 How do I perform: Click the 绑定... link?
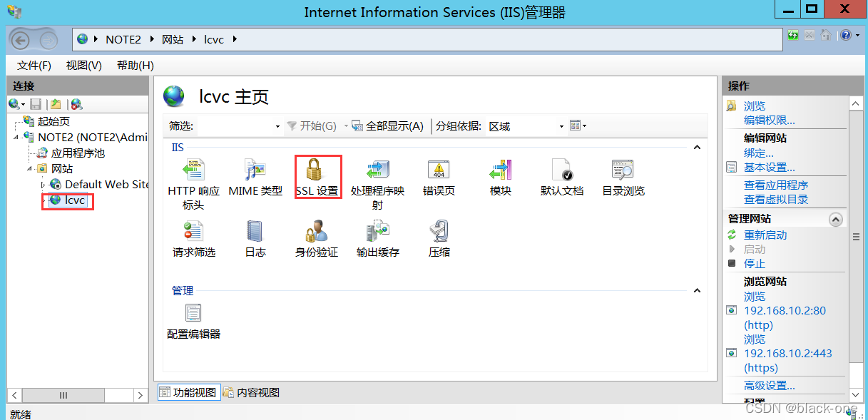[x=758, y=153]
